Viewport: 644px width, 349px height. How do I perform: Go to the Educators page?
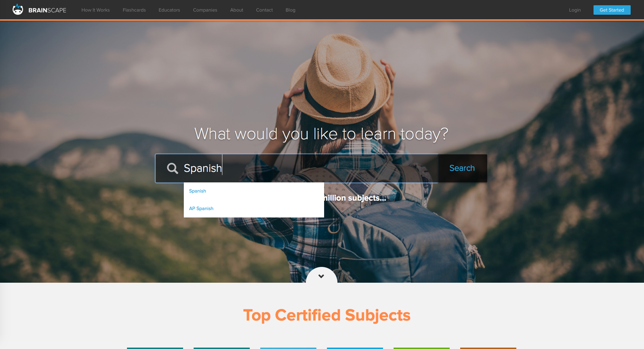pos(169,10)
